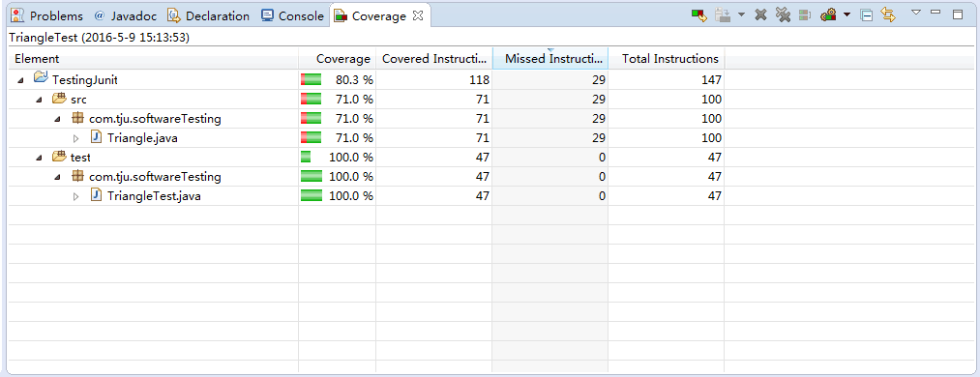Open the Declaration tab

pos(209,16)
